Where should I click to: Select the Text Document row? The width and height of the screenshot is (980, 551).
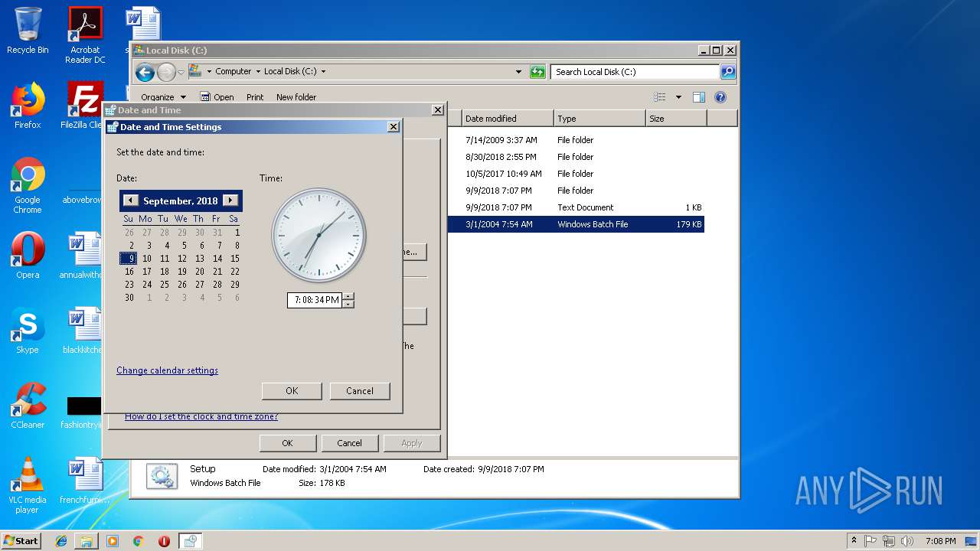[576, 207]
